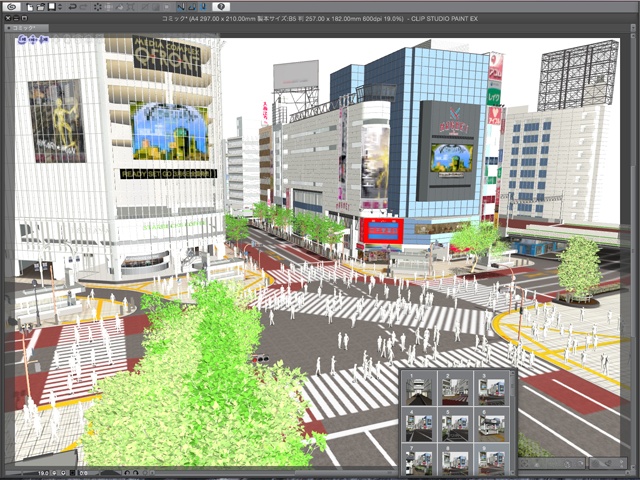Rotate the canvas right with status icon
The image size is (640, 480).
[136, 473]
